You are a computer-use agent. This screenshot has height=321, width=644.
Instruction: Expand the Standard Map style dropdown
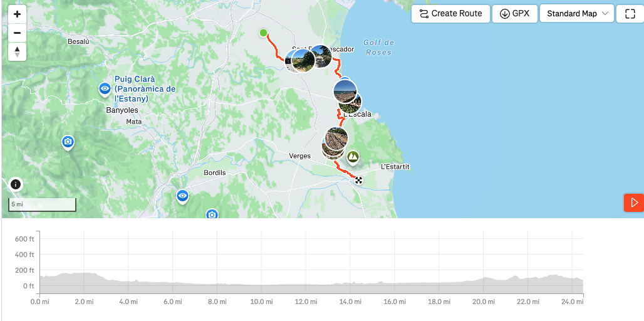[576, 14]
